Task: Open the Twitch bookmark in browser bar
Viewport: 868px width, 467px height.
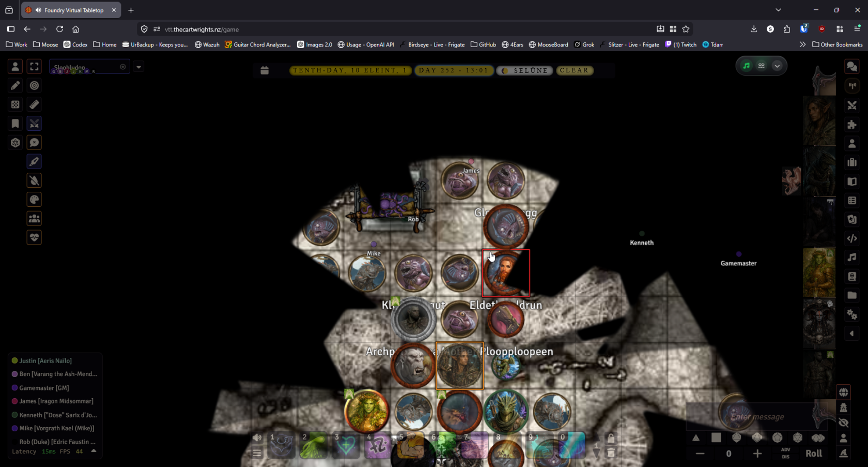Action: [680, 44]
